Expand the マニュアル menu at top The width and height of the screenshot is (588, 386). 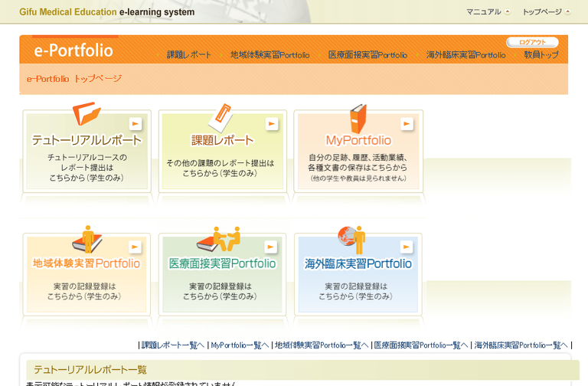point(488,12)
